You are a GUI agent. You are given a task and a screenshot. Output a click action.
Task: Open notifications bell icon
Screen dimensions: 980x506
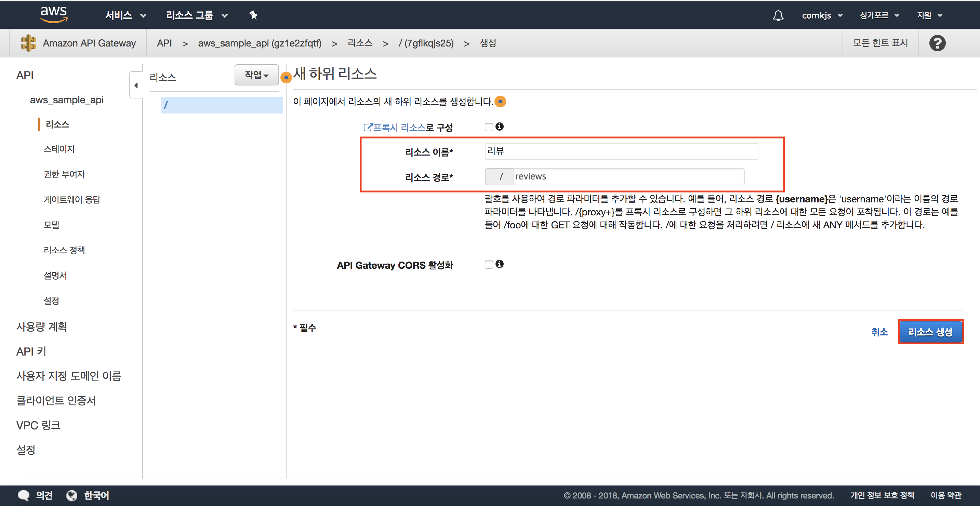coord(778,15)
